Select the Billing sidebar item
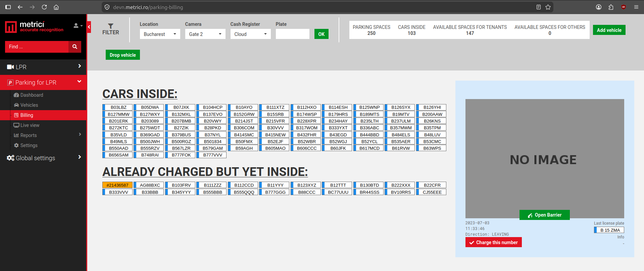 pyautogui.click(x=43, y=115)
